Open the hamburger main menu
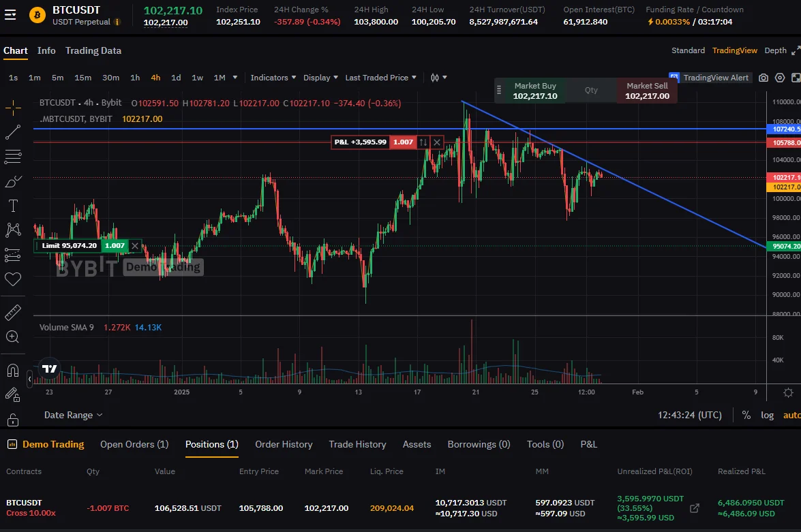 pyautogui.click(x=10, y=15)
